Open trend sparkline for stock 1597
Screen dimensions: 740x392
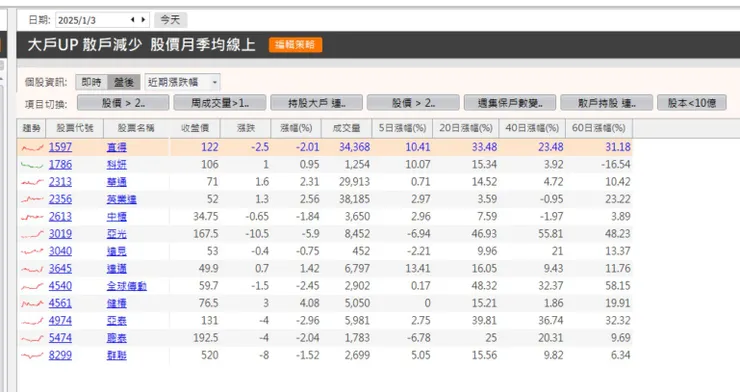pos(32,148)
